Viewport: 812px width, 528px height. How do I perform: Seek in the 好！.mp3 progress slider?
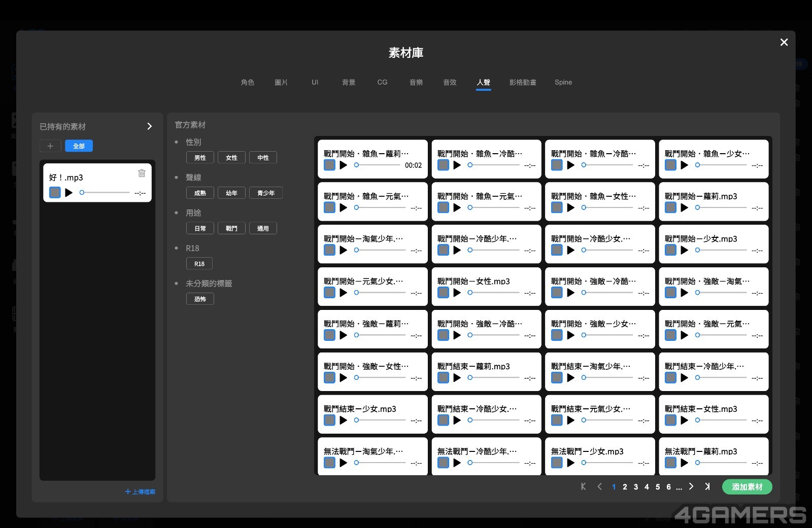click(x=105, y=193)
